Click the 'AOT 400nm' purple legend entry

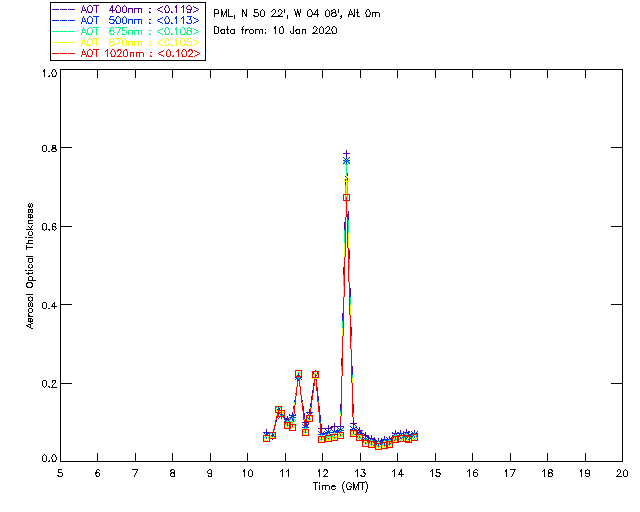click(126, 9)
